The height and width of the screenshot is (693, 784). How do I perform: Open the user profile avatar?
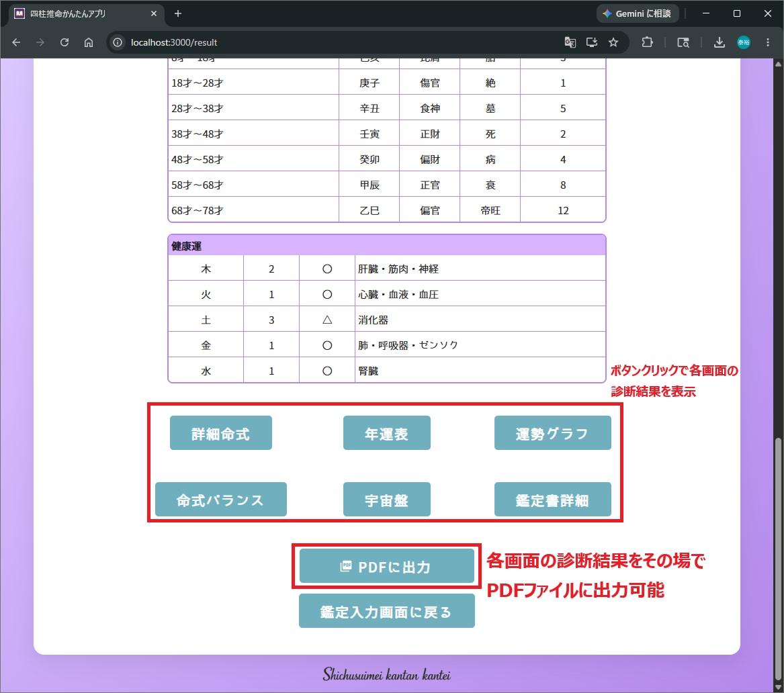pos(744,42)
